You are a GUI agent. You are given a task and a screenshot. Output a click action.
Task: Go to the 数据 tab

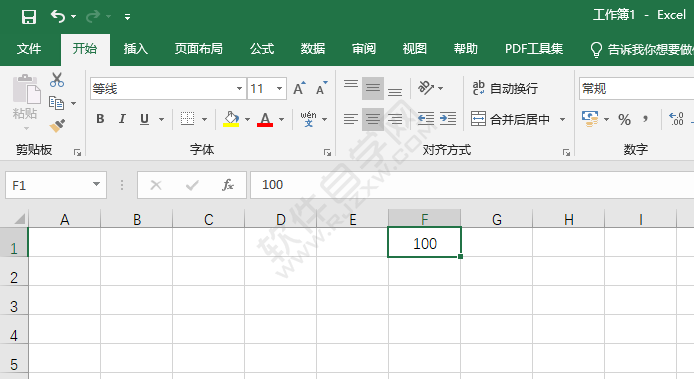pos(313,49)
